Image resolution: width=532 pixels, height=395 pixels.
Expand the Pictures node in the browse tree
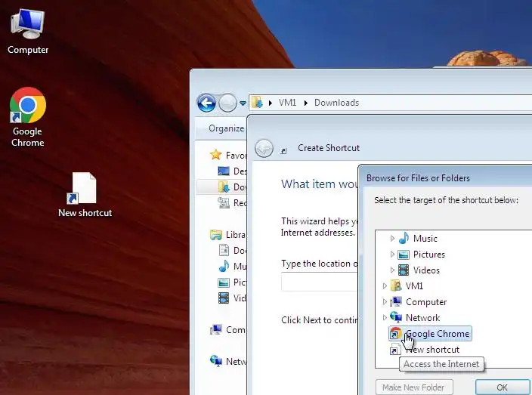(392, 255)
